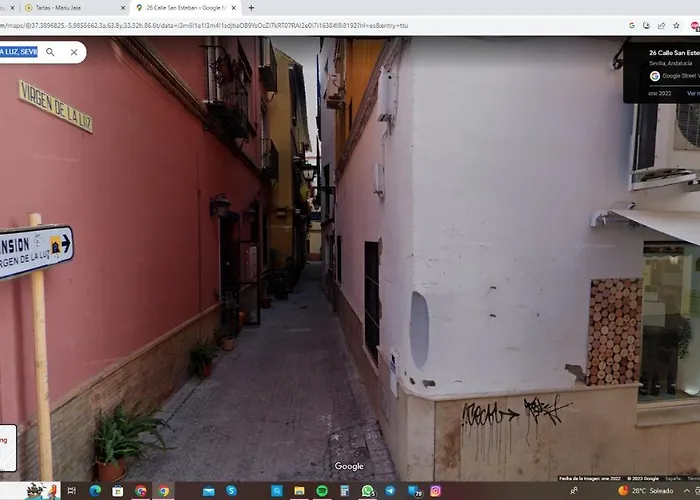Click the bottom-left minimap thumbnail
The height and width of the screenshot is (500, 700).
(x=8, y=448)
